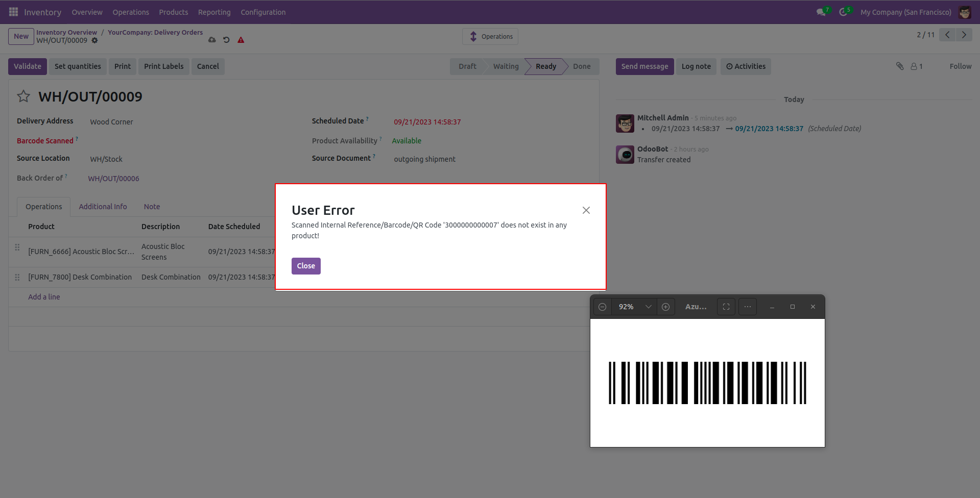Click drag handle of Desk Combination row

(x=17, y=277)
